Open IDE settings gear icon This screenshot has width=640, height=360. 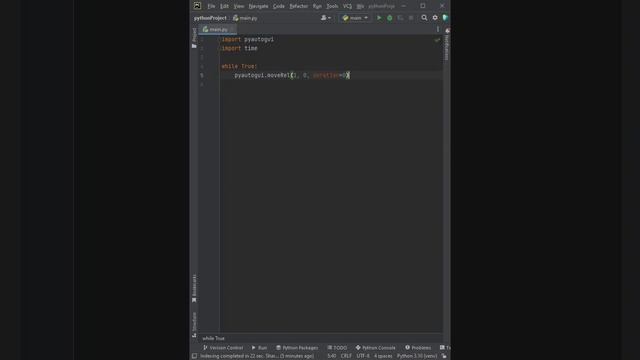click(435, 18)
